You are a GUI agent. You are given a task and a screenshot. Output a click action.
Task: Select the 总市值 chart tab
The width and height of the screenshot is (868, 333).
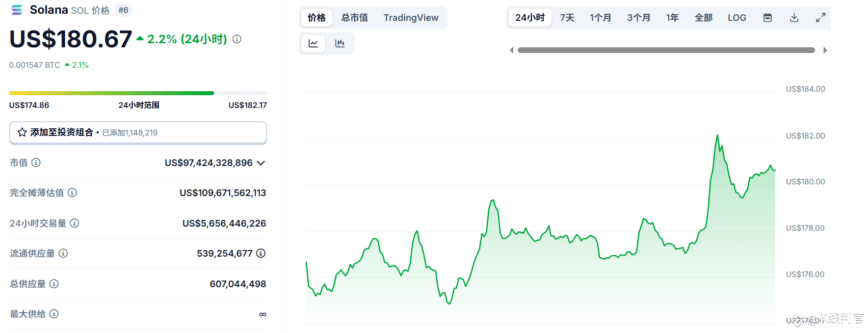pos(355,18)
